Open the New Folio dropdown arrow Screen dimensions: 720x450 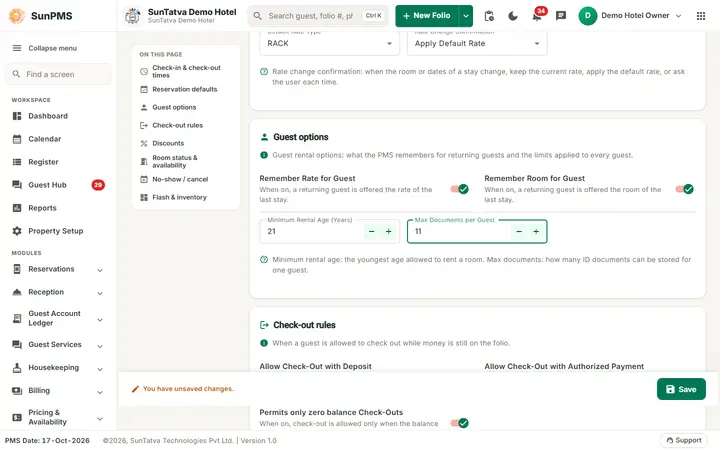pyautogui.click(x=466, y=16)
